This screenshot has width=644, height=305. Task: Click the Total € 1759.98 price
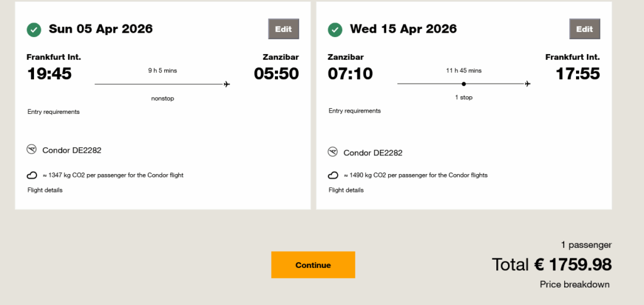pos(552,265)
